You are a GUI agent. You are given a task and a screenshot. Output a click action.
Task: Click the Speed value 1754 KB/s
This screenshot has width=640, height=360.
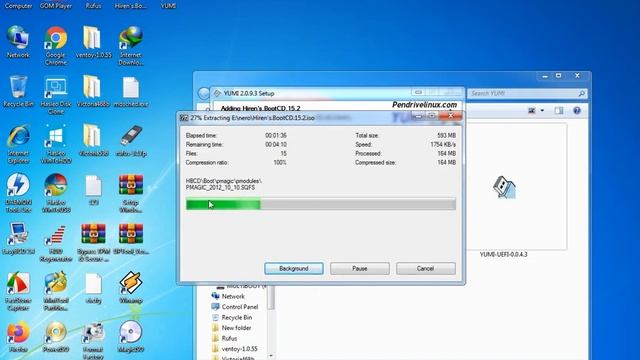tap(443, 144)
